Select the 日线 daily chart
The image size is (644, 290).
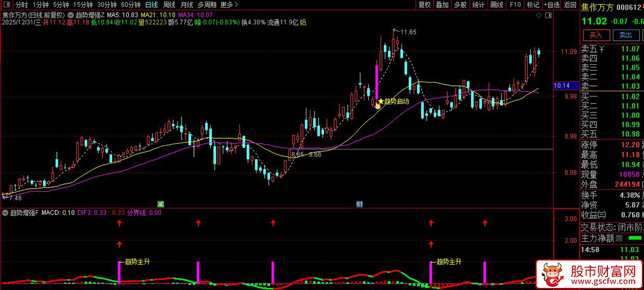[152, 5]
